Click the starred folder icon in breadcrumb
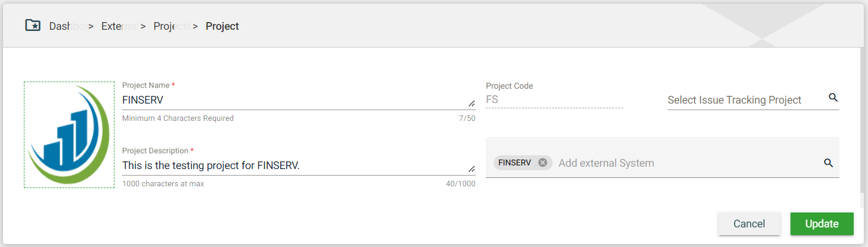Image resolution: width=868 pixels, height=247 pixels. pos(33,26)
